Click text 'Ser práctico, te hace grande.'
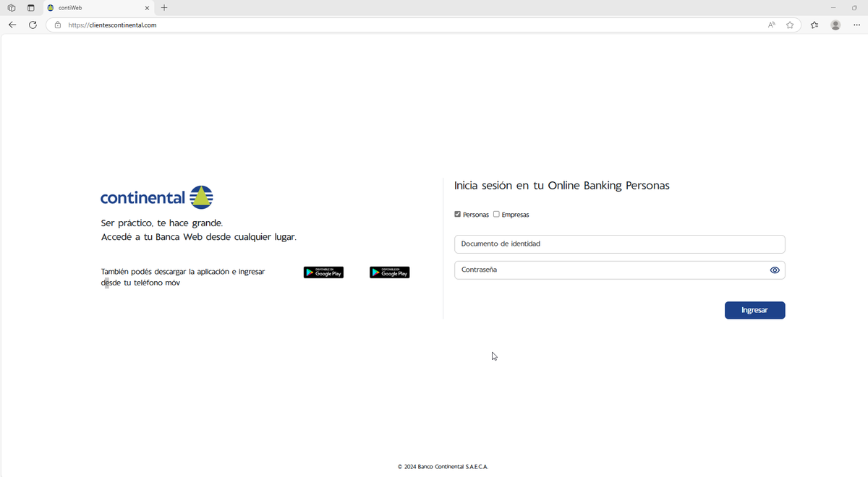This screenshot has width=868, height=477. [x=162, y=223]
